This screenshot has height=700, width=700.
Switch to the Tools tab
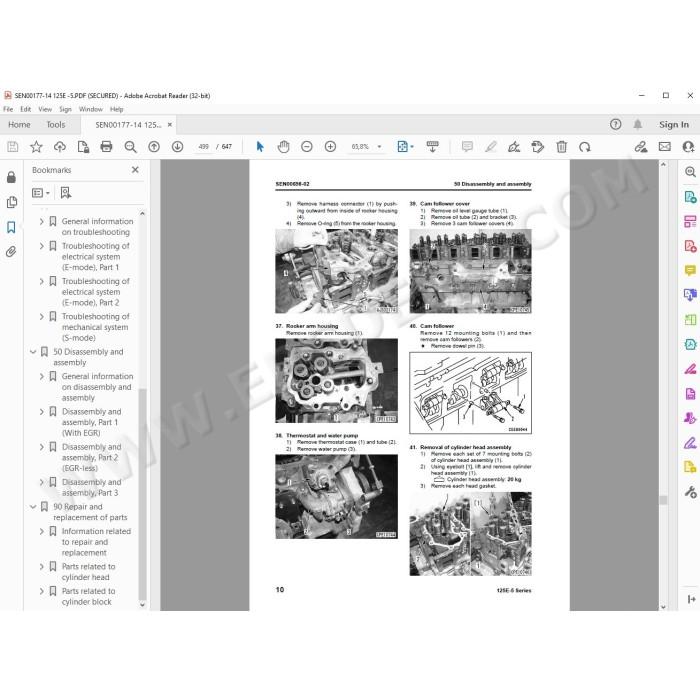pyautogui.click(x=56, y=125)
